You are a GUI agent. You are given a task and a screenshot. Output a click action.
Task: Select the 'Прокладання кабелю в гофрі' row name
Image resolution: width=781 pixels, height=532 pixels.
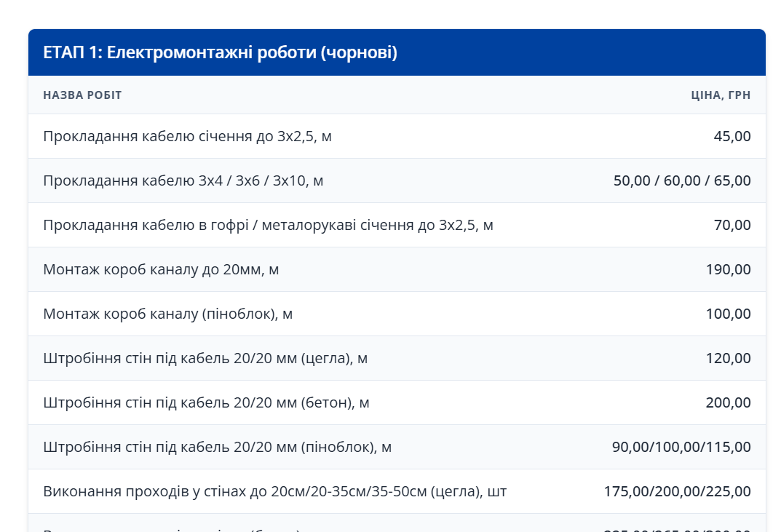[268, 225]
